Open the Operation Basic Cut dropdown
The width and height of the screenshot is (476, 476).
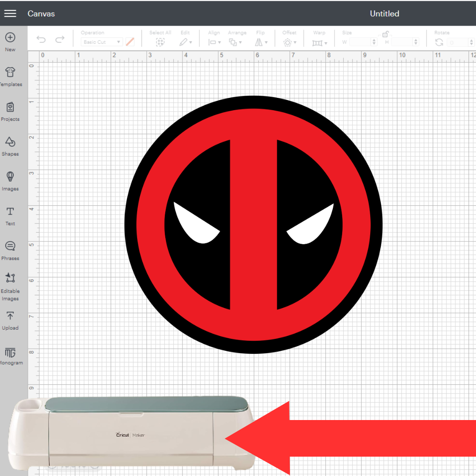(x=101, y=42)
